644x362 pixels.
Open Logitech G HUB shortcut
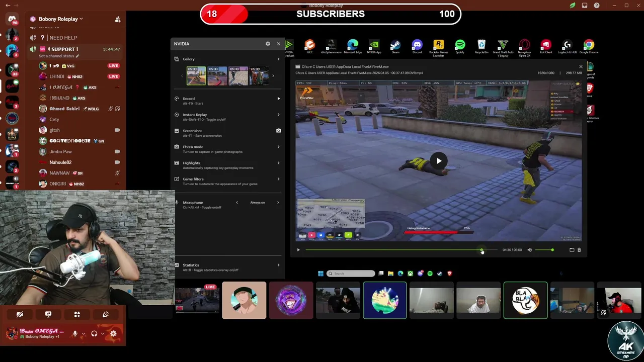pyautogui.click(x=567, y=47)
